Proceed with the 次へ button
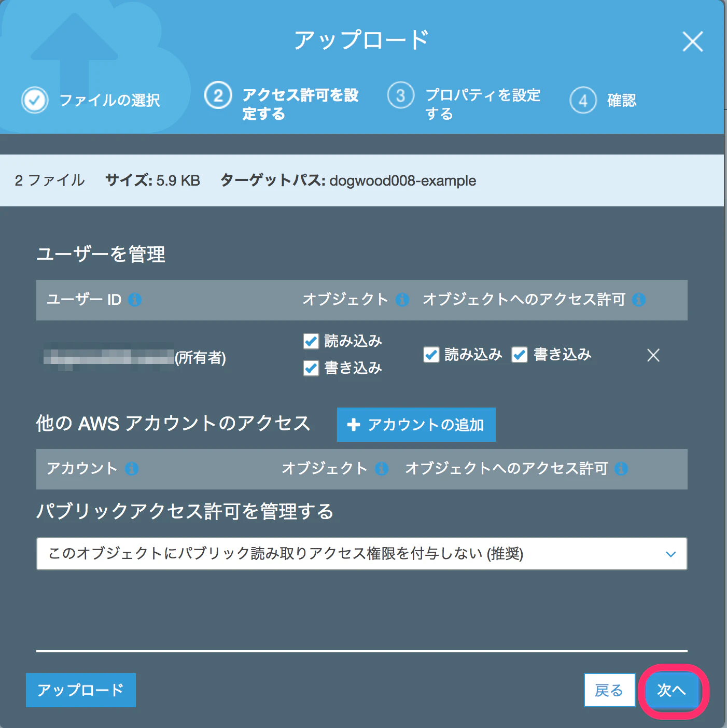Viewport: 727px width, 728px height. click(x=672, y=690)
